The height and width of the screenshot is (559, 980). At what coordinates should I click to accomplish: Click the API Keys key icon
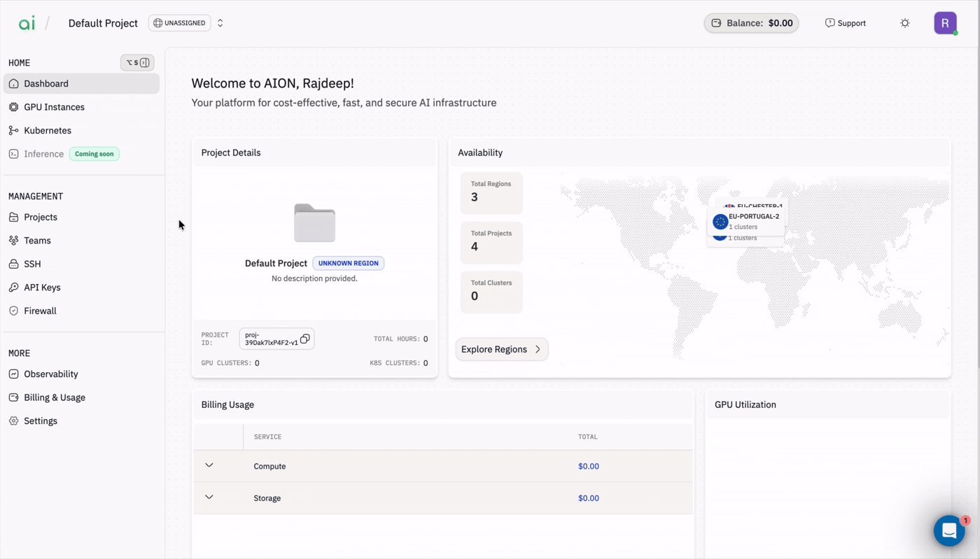[x=13, y=288]
